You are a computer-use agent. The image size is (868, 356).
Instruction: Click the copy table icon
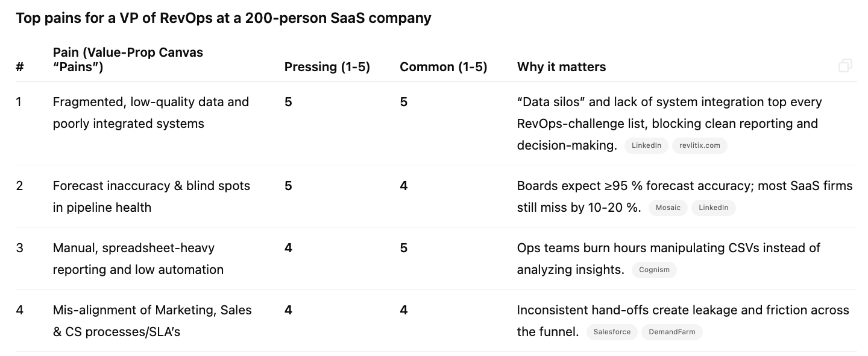(x=845, y=66)
